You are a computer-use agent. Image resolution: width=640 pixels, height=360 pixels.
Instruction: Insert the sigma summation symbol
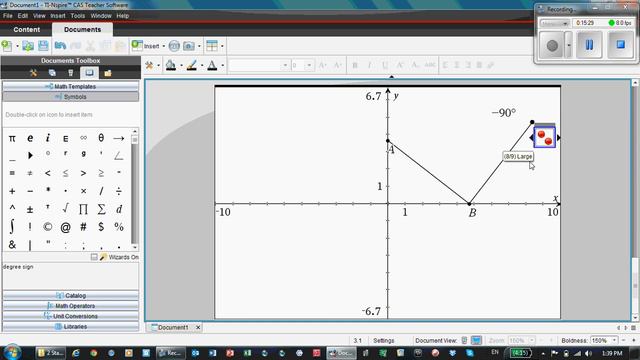(x=101, y=209)
